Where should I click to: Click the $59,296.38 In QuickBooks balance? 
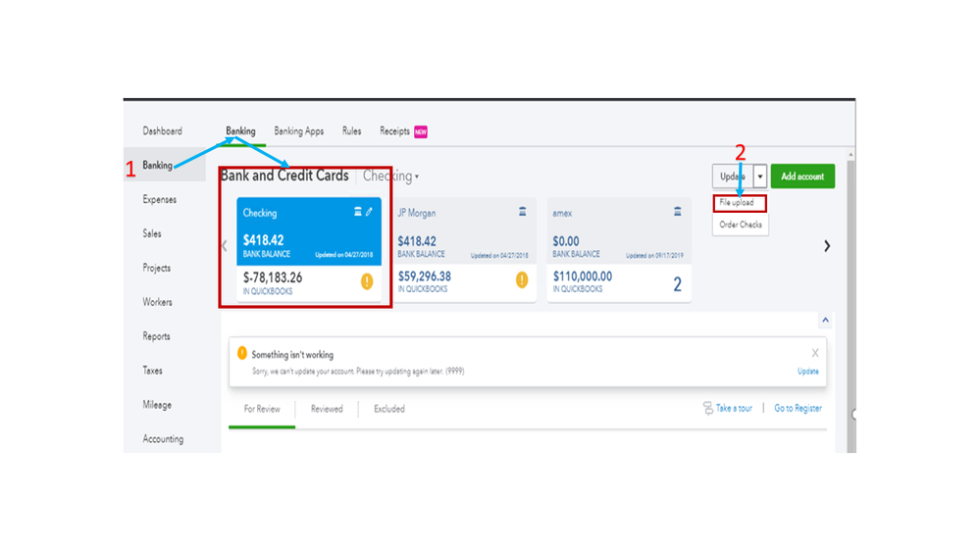(x=425, y=276)
